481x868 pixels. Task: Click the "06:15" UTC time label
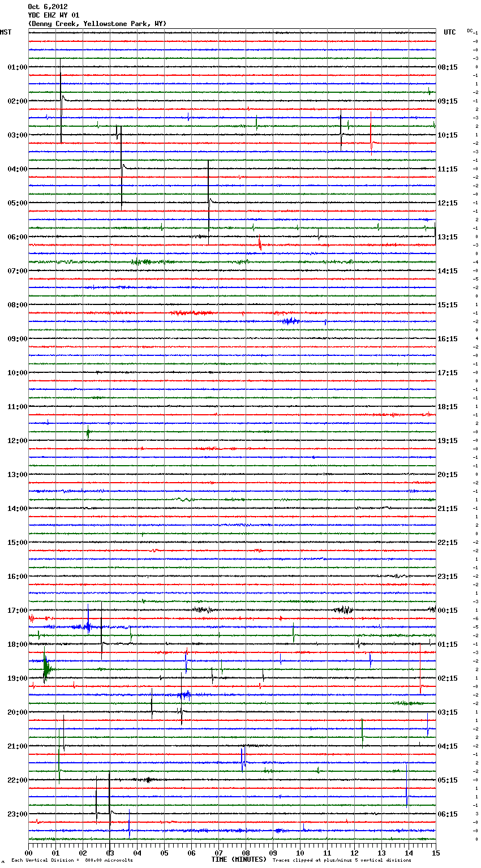[x=448, y=814]
